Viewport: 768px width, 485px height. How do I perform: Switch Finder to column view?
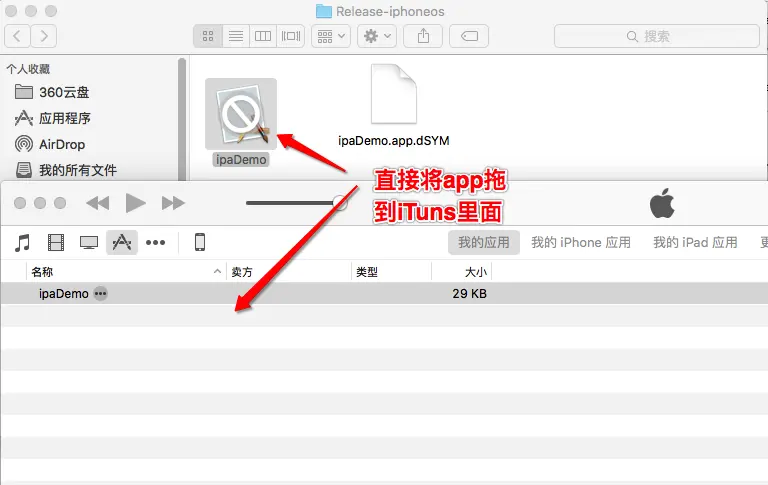[263, 36]
